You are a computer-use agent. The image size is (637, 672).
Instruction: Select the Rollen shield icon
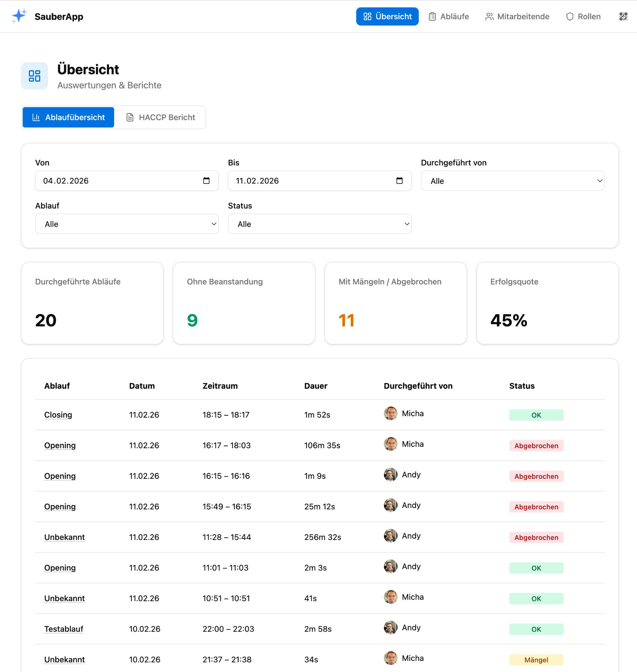click(570, 16)
